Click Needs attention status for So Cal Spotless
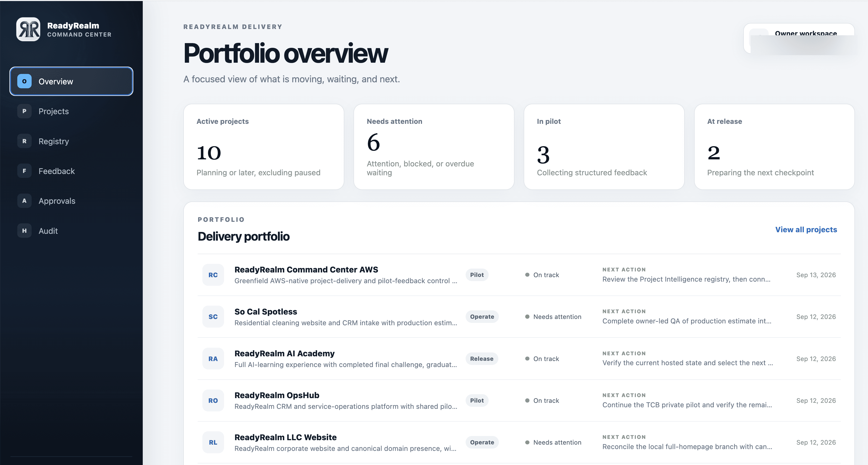Image resolution: width=868 pixels, height=465 pixels. click(553, 317)
